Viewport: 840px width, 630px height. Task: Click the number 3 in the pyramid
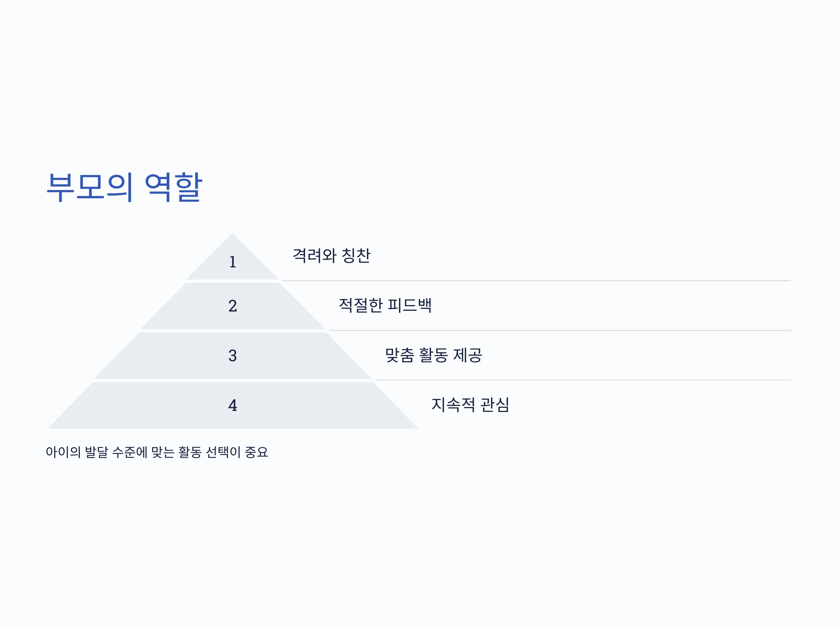tap(233, 356)
